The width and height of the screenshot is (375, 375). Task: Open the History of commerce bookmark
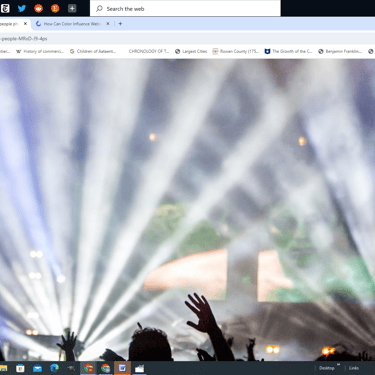(40, 51)
